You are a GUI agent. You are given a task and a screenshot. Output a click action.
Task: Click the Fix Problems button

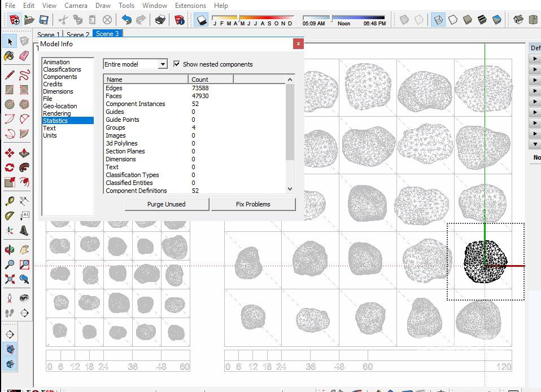click(253, 204)
